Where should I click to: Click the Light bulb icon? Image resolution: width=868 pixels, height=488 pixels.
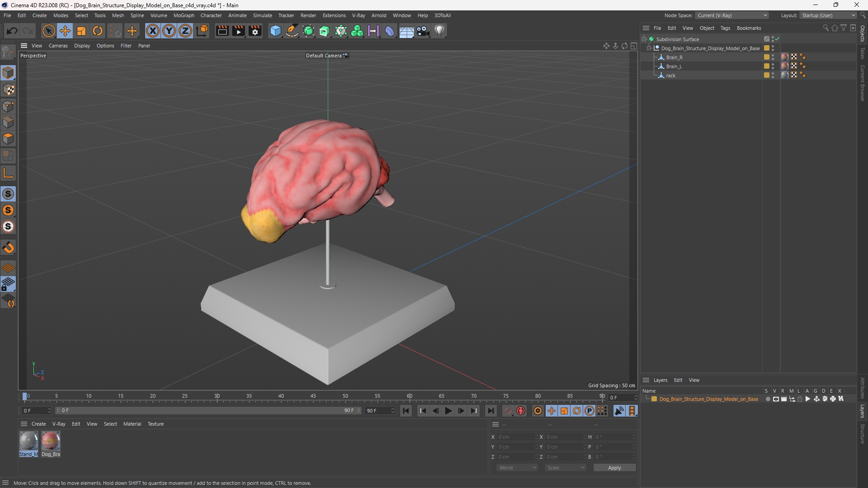pyautogui.click(x=439, y=31)
